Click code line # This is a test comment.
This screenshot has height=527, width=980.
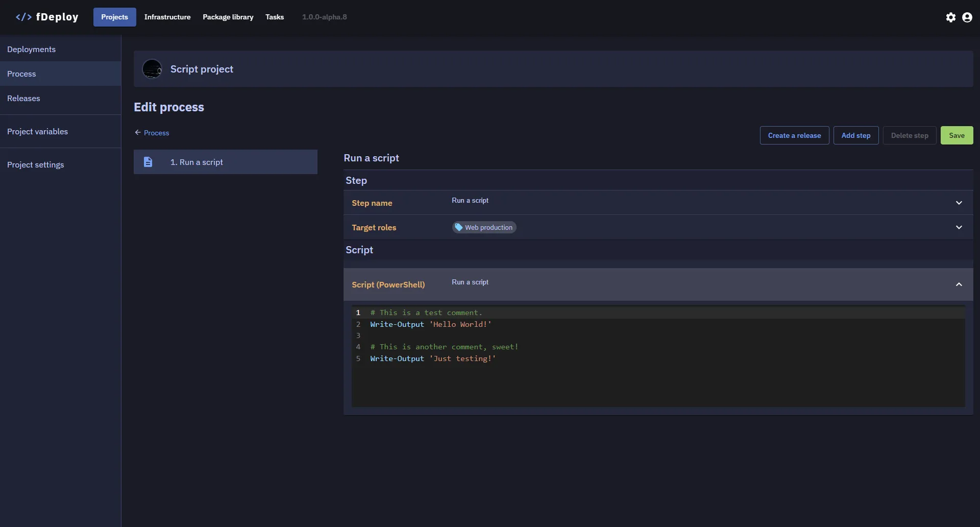[x=426, y=313]
